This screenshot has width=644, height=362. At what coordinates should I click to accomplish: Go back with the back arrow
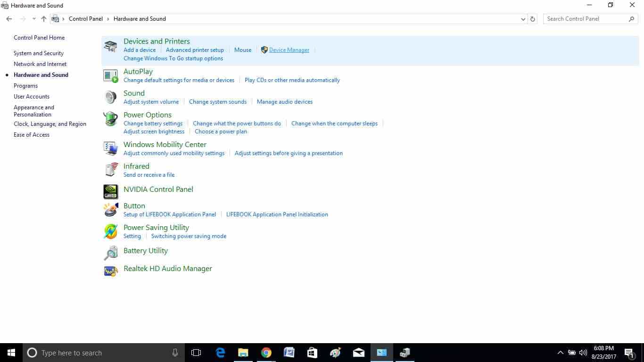pos(9,19)
